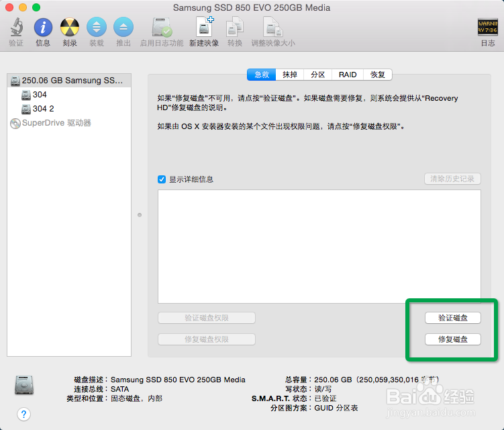Open the Log (日志) toolbar icon

point(488,27)
